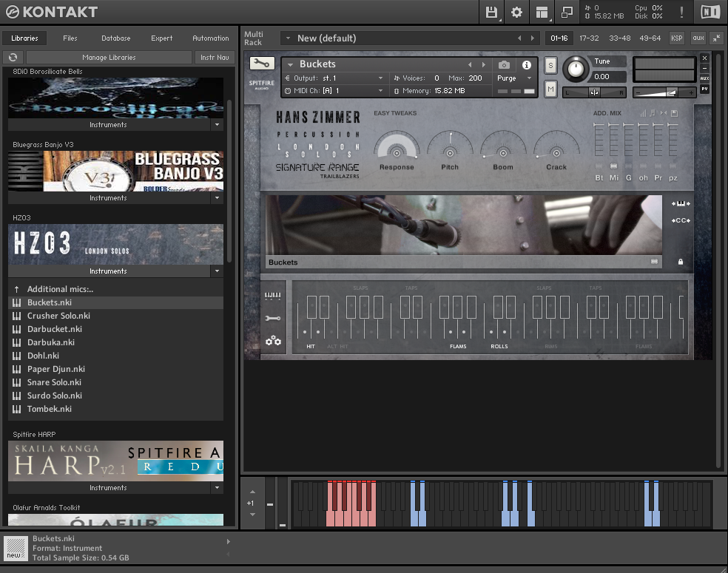
Task: Toggle the aux sends panel button
Action: point(698,38)
